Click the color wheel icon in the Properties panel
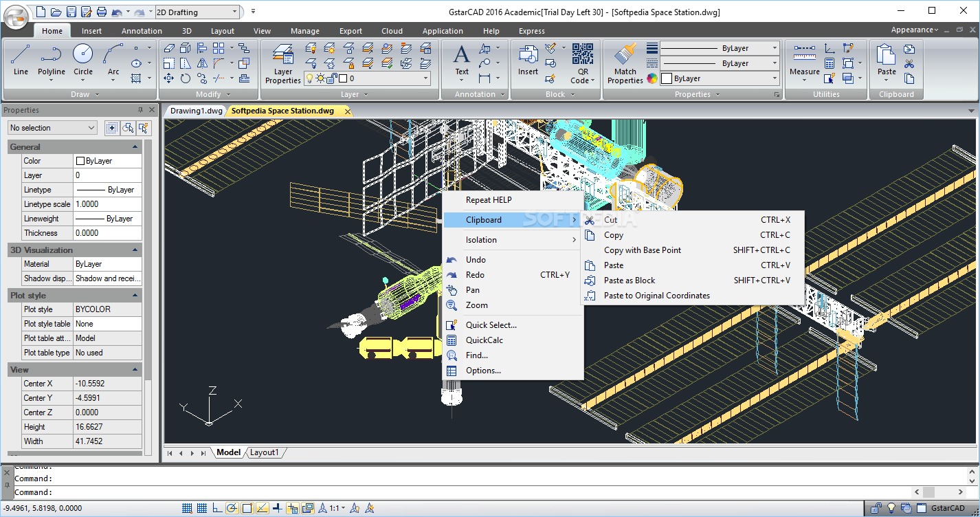 [x=652, y=78]
